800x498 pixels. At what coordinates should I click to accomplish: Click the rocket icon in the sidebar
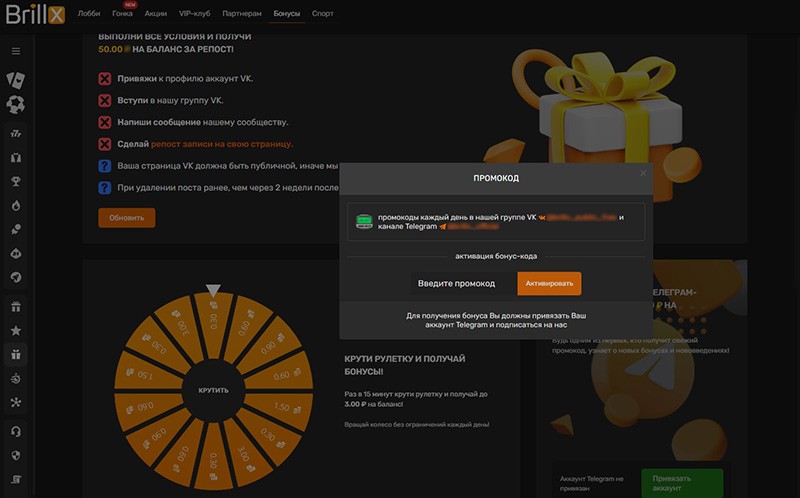[15, 276]
